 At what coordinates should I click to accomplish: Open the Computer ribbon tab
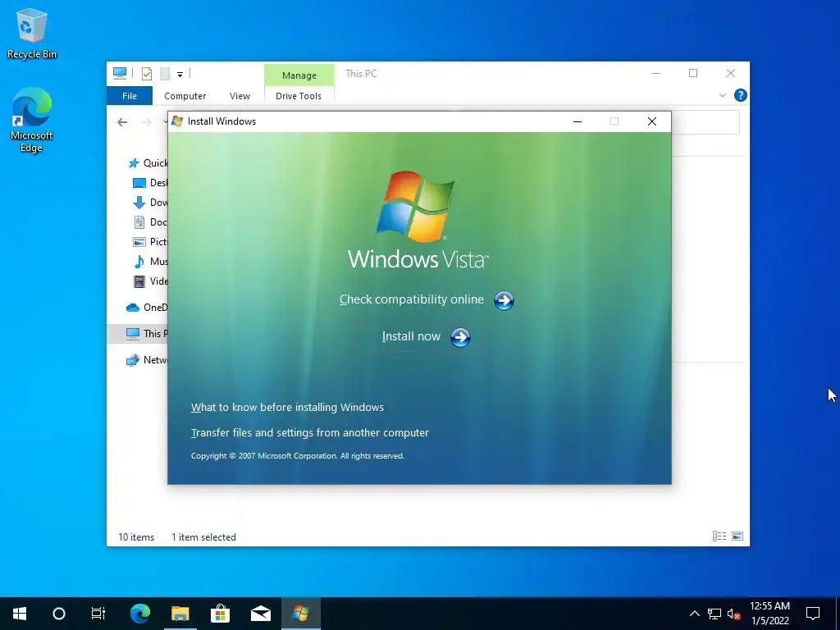coord(185,96)
